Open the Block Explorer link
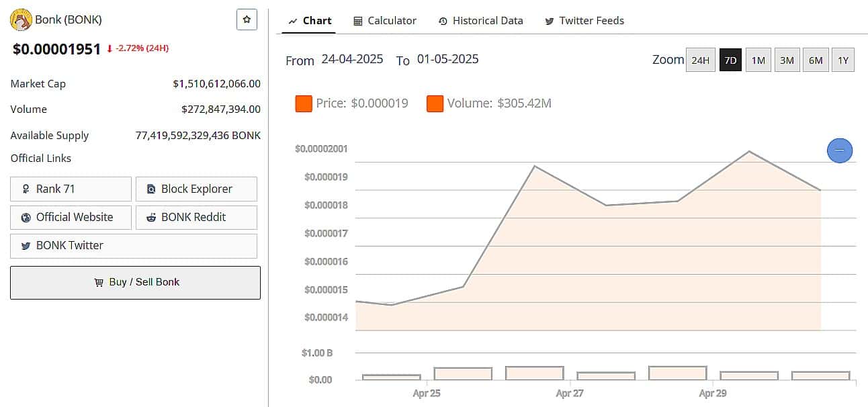Screen dimensions: 868x407 [x=196, y=189]
